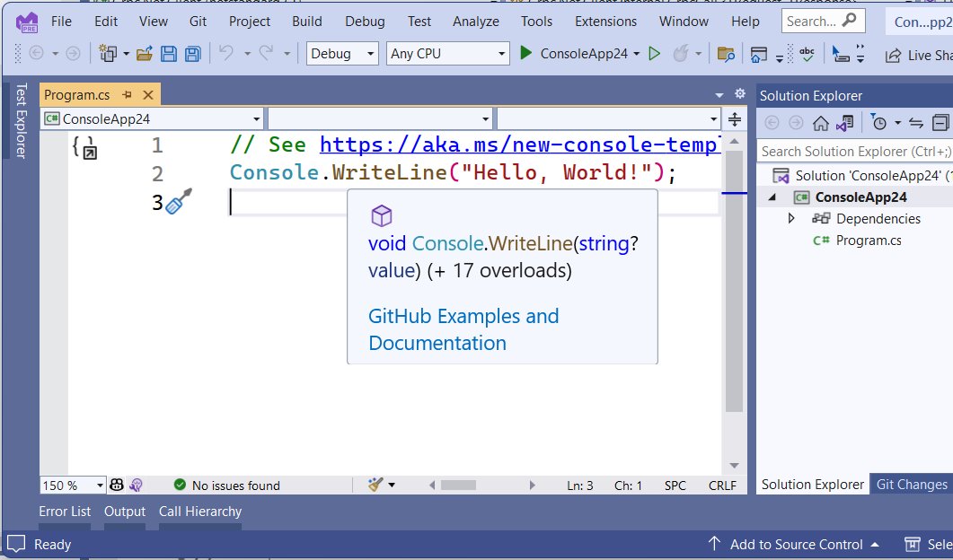Click the split editor window icon

pos(734,119)
